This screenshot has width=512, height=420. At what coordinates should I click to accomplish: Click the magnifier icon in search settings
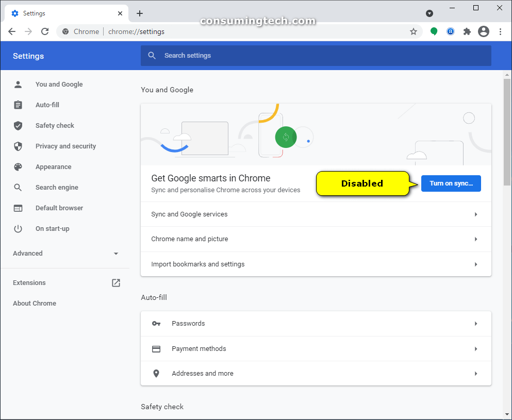(x=152, y=56)
